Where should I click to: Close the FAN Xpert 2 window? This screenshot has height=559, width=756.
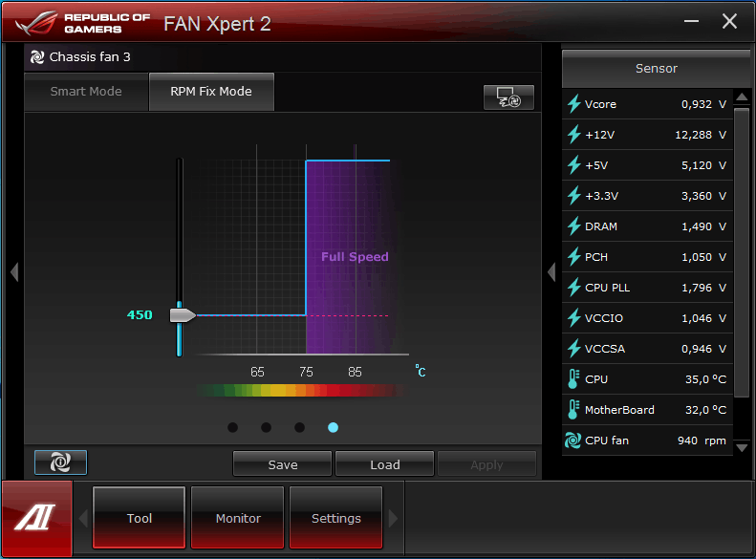[x=729, y=21]
